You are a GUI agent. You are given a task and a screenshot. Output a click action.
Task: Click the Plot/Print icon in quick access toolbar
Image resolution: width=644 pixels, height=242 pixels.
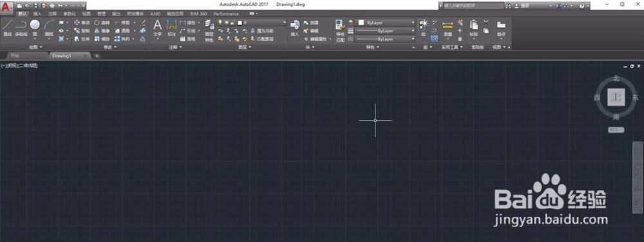[x=52, y=5]
